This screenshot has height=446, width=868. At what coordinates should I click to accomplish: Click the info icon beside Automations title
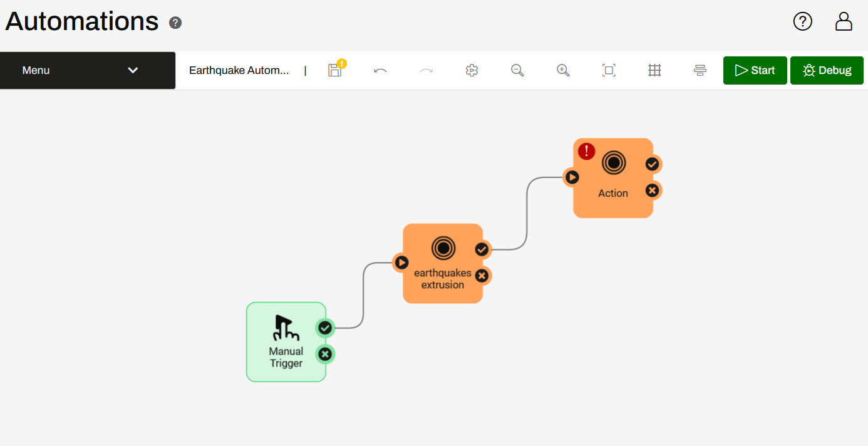point(175,23)
